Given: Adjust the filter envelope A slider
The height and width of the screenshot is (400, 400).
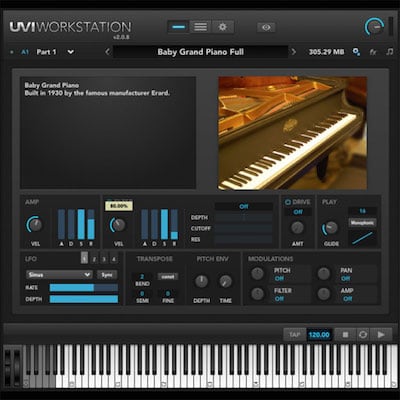Looking at the screenshot, I should pos(145,224).
